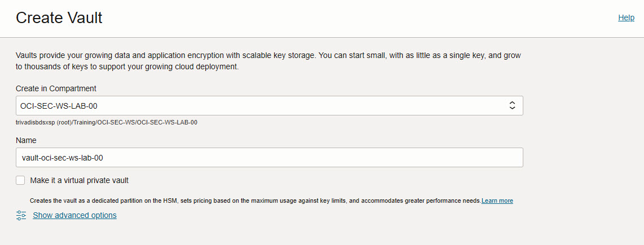This screenshot has width=644, height=245.
Task: Click the advanced options sliders icon
Action: [x=21, y=215]
